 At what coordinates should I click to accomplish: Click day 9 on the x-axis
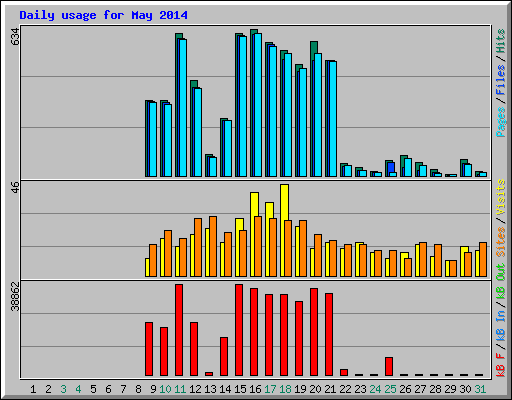tap(153, 389)
